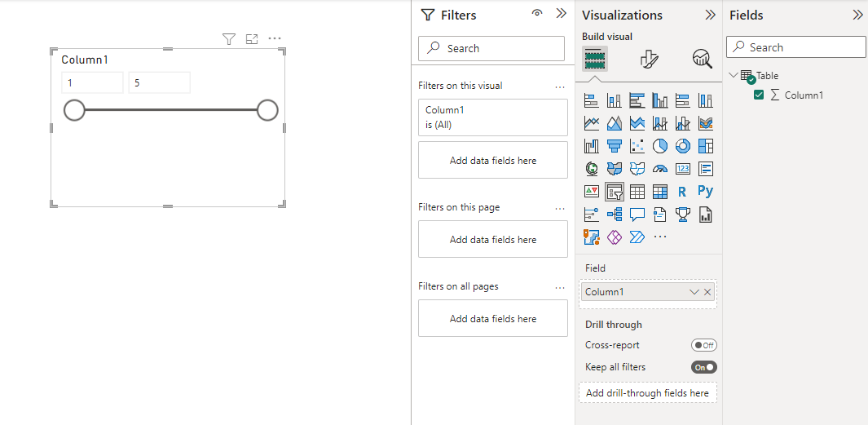Click the Filters pane Search box
868x425 pixels.
491,49
